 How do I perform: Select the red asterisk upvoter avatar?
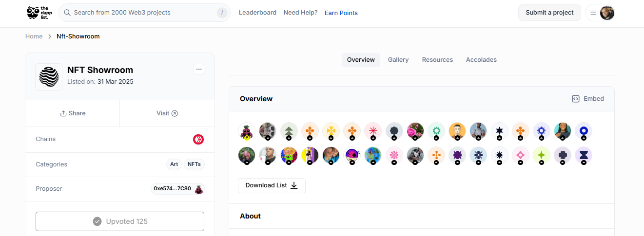pyautogui.click(x=373, y=131)
